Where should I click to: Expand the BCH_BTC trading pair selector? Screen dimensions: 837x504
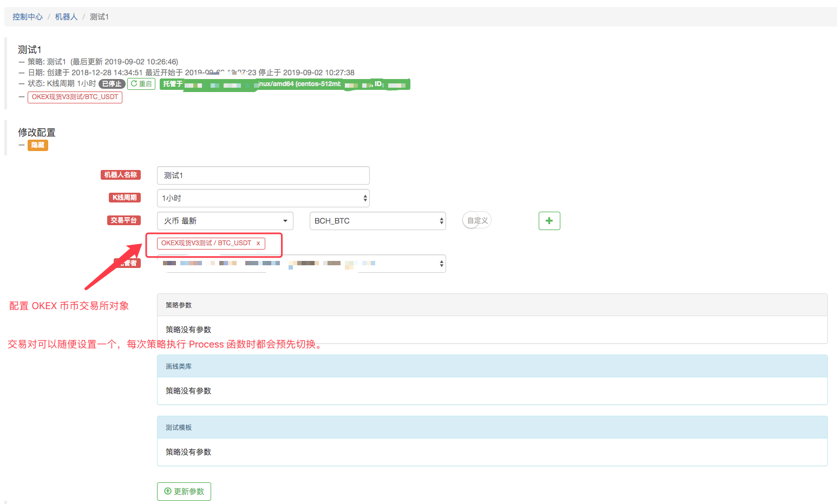pyautogui.click(x=377, y=221)
